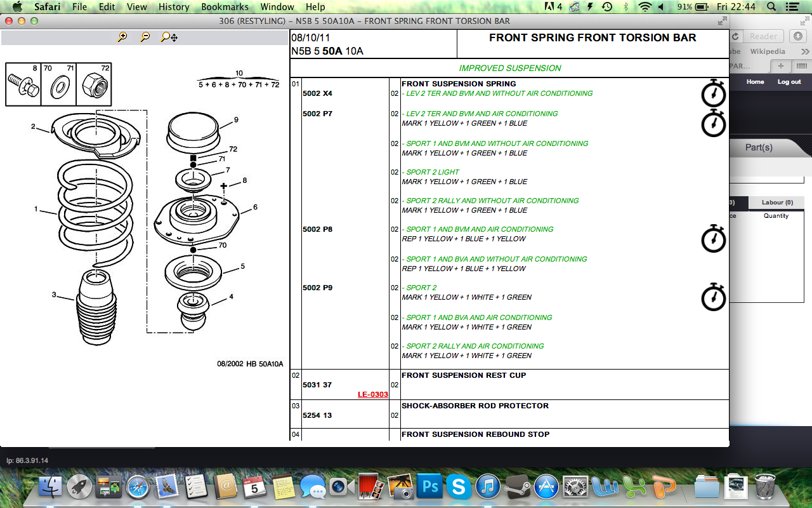
Task: Click the LE-0303 red link
Action: coord(372,394)
